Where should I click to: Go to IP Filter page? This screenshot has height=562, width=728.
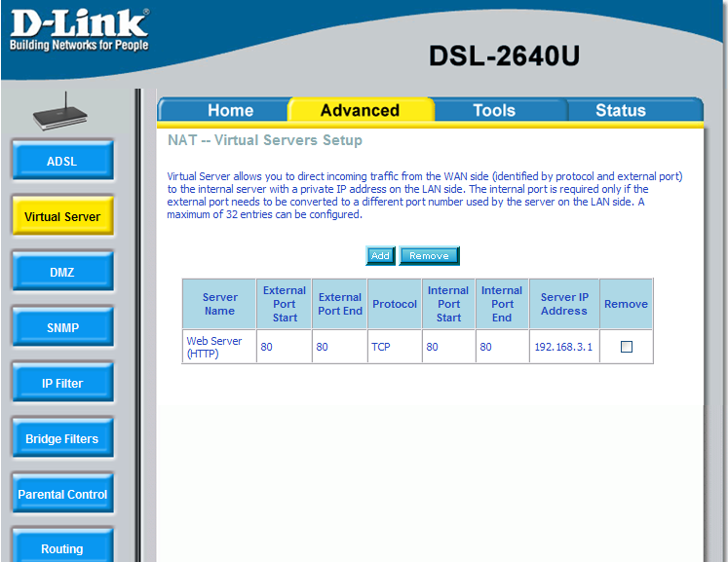pos(62,383)
